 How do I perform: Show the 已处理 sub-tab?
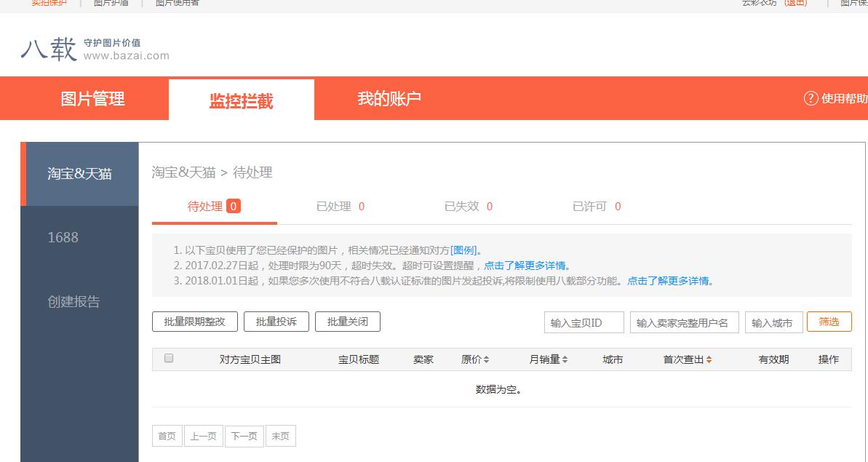pyautogui.click(x=340, y=207)
